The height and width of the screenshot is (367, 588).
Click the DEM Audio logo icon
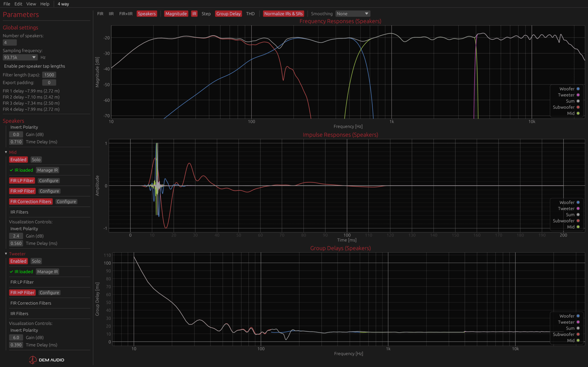33,360
